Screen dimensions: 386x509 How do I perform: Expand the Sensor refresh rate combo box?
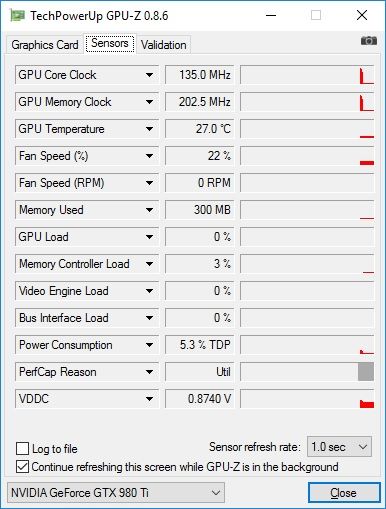tap(339, 447)
